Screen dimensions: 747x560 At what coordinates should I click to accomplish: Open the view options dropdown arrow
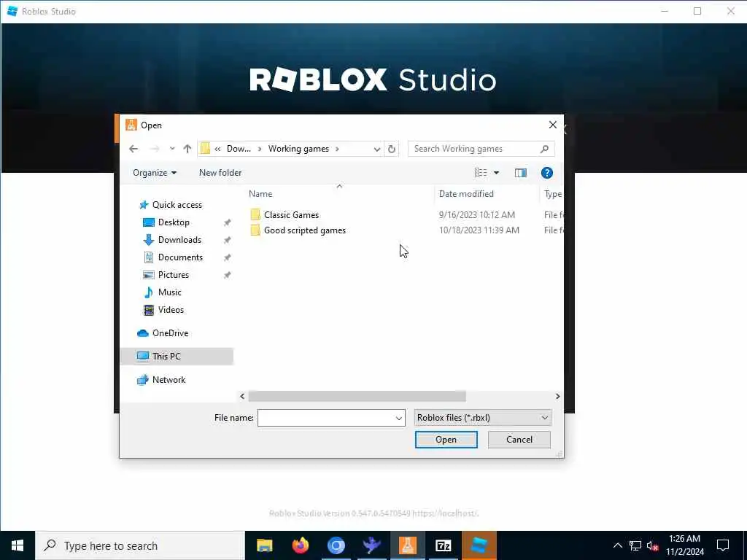(496, 173)
